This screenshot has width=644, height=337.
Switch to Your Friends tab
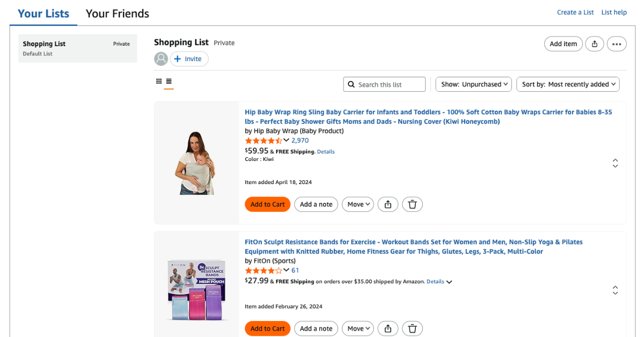pos(118,13)
